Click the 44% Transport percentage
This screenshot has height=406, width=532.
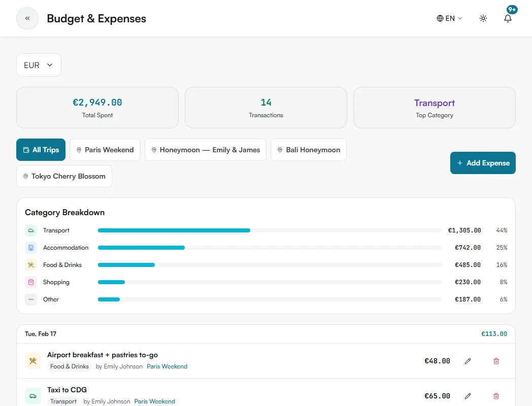tap(502, 230)
